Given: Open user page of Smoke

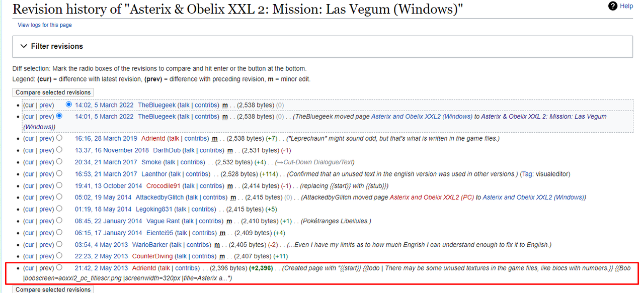Looking at the screenshot, I should tap(151, 162).
